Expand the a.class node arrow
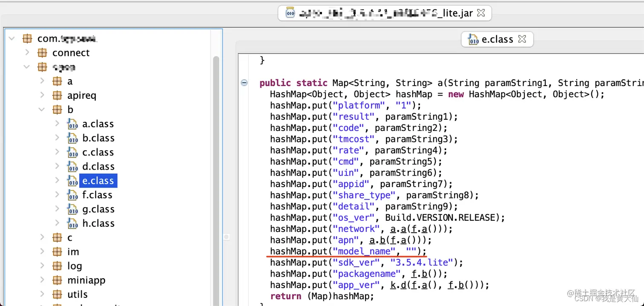 [x=57, y=124]
